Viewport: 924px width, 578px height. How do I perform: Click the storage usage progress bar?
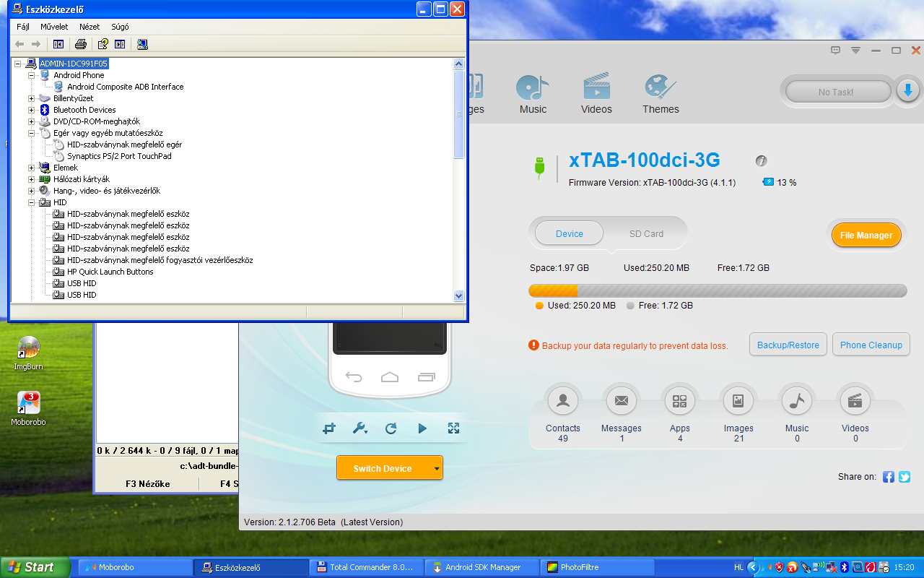[x=718, y=290]
